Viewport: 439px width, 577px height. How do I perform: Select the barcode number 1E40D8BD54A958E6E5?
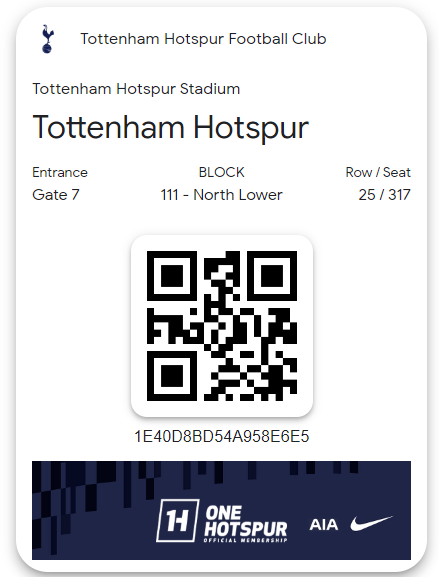(222, 436)
